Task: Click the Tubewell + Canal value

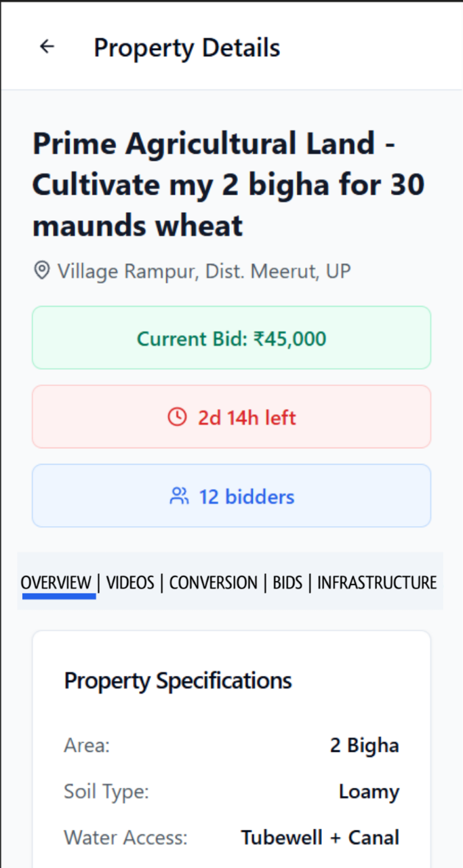Action: click(320, 838)
